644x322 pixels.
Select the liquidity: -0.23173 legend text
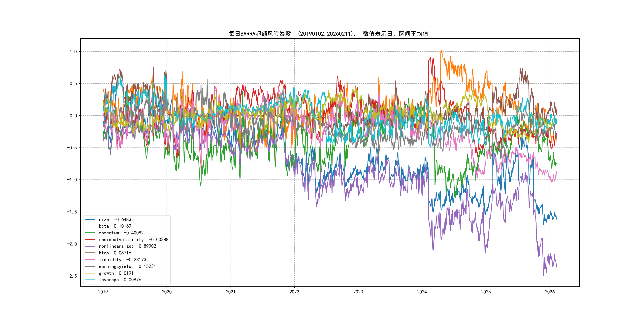[x=122, y=260]
